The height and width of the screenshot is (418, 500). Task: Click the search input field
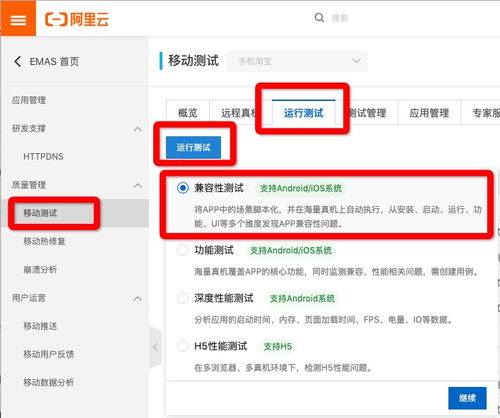(x=367, y=18)
